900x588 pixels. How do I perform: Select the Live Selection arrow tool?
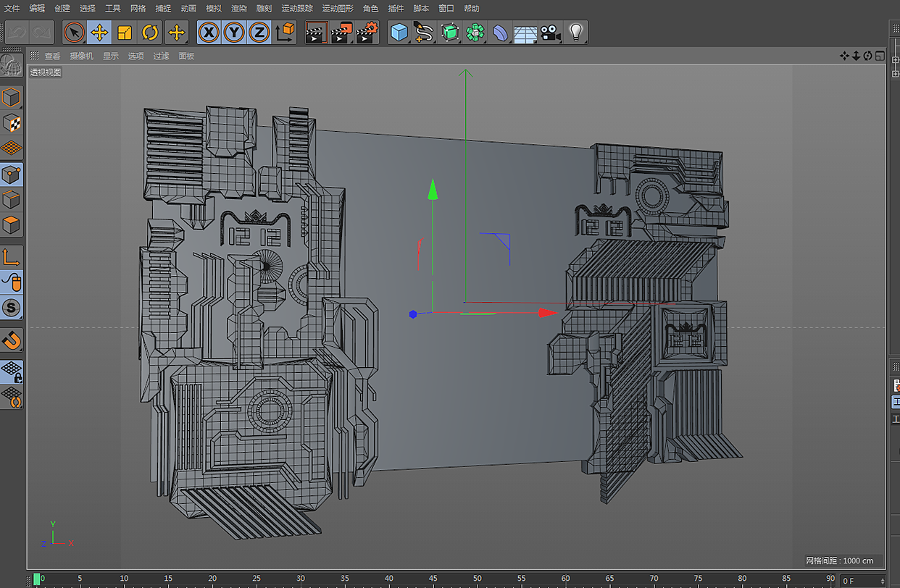(74, 33)
